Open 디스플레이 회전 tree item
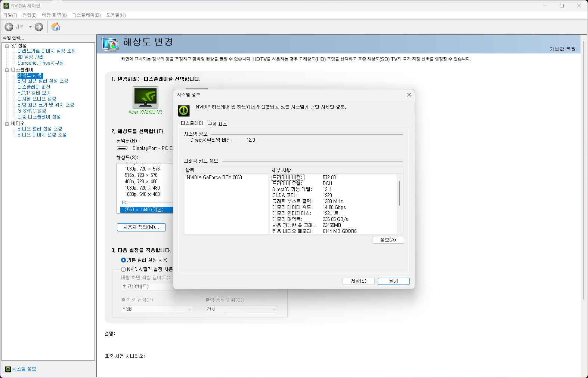The height and width of the screenshot is (378, 588). tap(34, 87)
